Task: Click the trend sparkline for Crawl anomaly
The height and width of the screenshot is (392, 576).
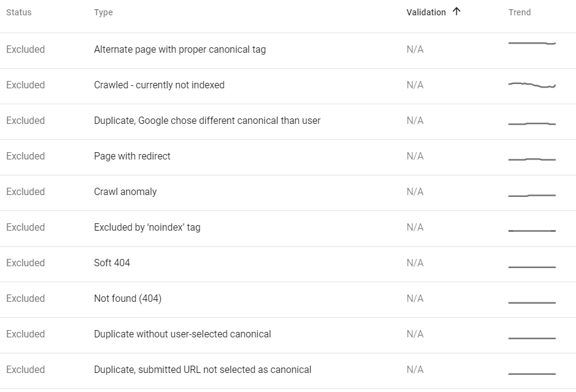Action: coord(532,195)
